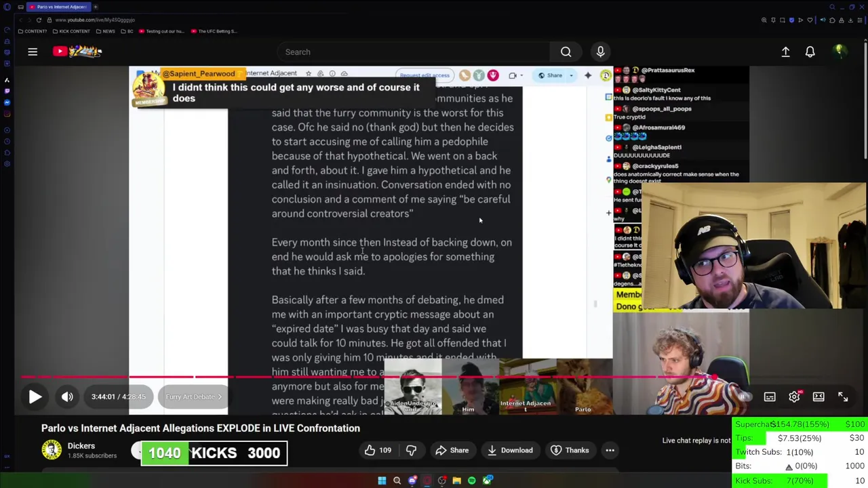The height and width of the screenshot is (488, 868).
Task: Open the browser search tabs icon
Action: pyautogui.click(x=832, y=7)
